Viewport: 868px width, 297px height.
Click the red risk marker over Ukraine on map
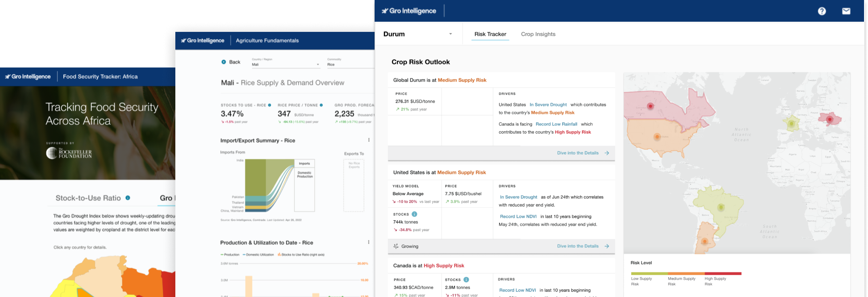830,119
